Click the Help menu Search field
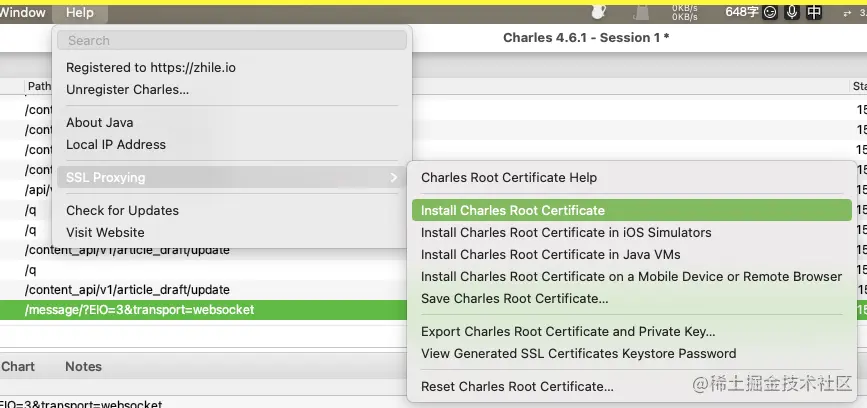Image resolution: width=867 pixels, height=408 pixels. (x=232, y=40)
